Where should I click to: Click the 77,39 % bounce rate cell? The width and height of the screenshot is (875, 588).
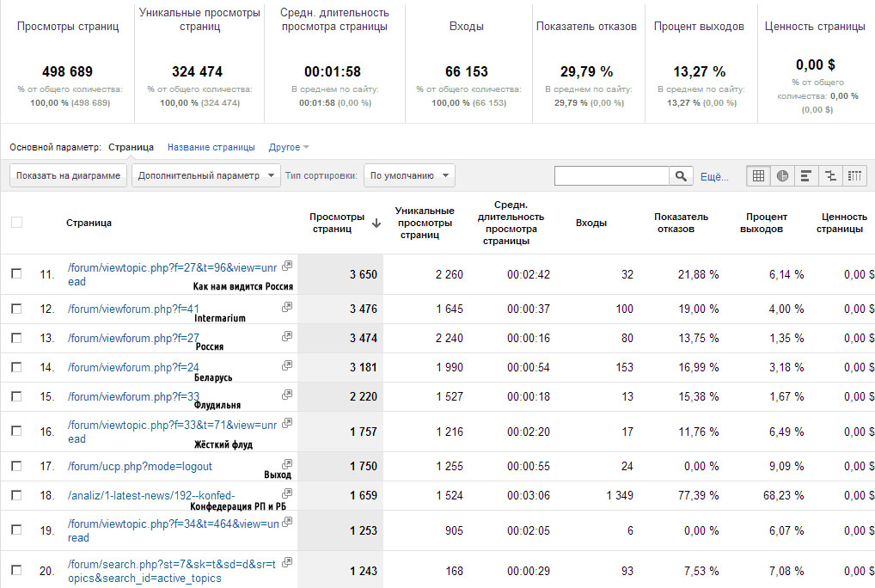[x=698, y=495]
